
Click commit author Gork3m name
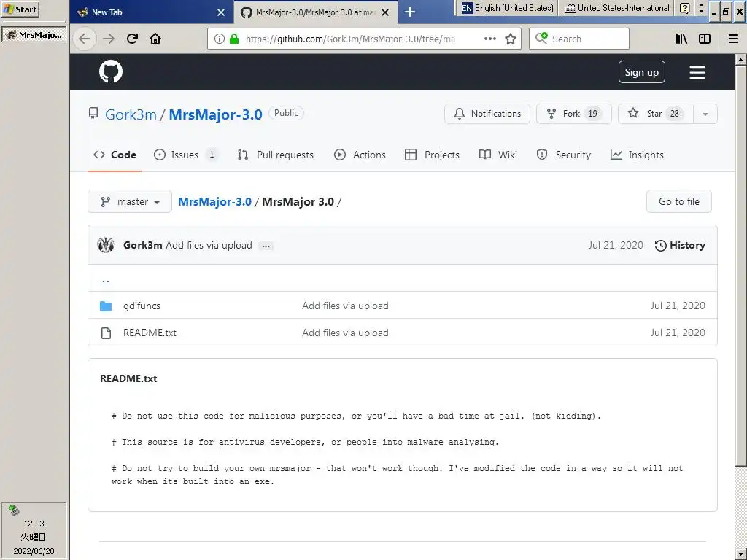click(x=142, y=245)
